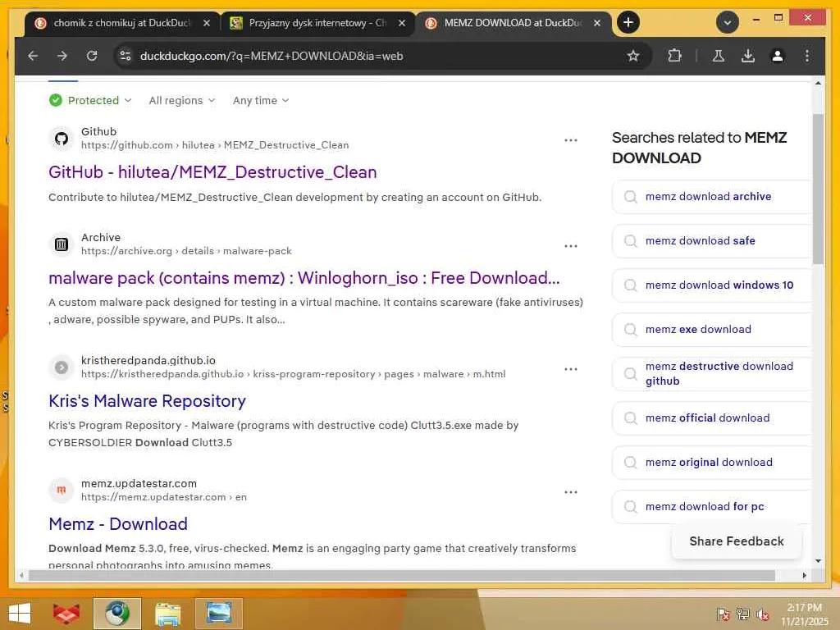Image resolution: width=840 pixels, height=630 pixels.
Task: Click the network tray icon
Action: point(743,614)
